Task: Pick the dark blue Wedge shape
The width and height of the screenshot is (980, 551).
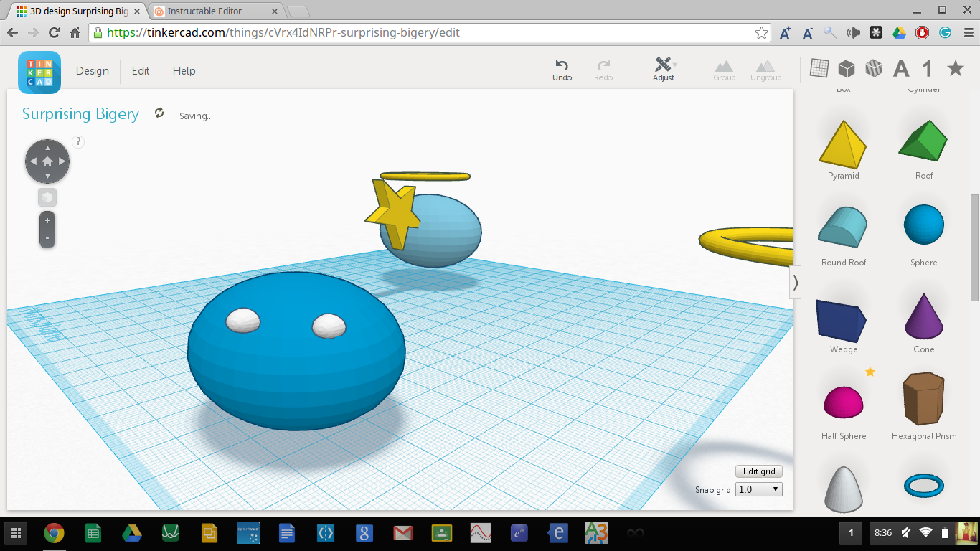Action: (x=841, y=321)
